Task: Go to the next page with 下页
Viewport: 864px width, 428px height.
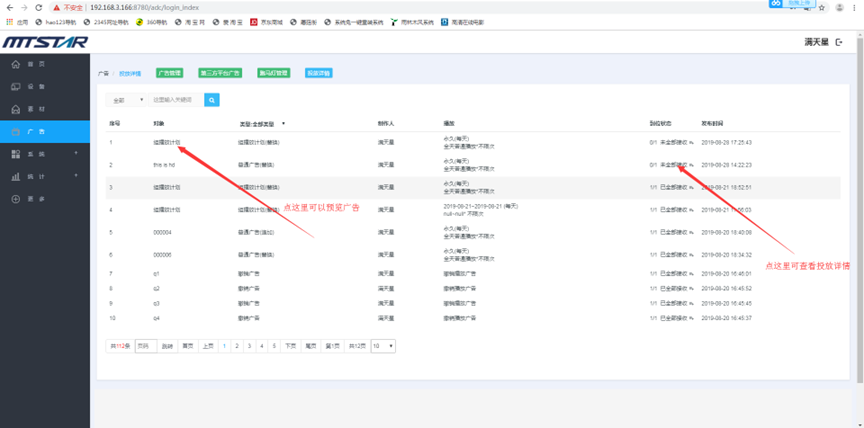Action: point(290,346)
